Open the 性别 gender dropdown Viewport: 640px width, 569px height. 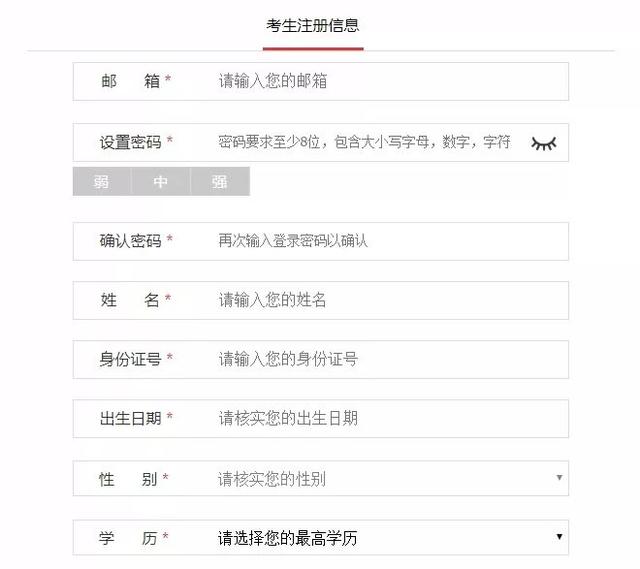[320, 478]
